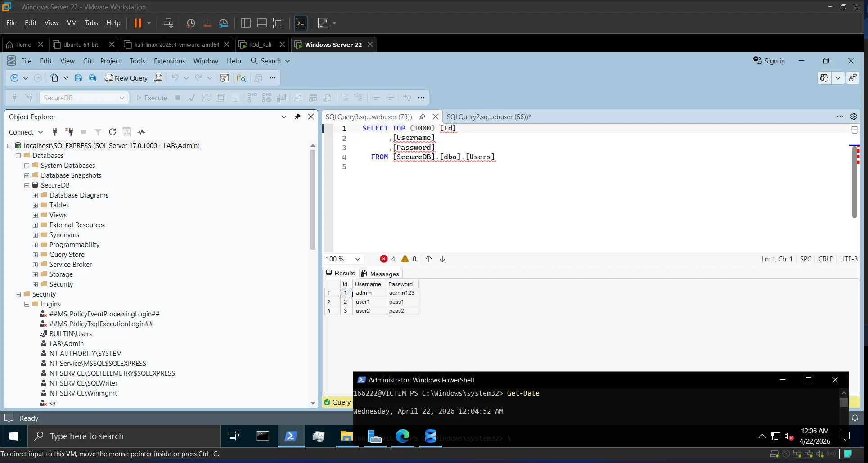Click Save icon in SSMS toolbar
The image size is (868, 463).
pos(78,78)
